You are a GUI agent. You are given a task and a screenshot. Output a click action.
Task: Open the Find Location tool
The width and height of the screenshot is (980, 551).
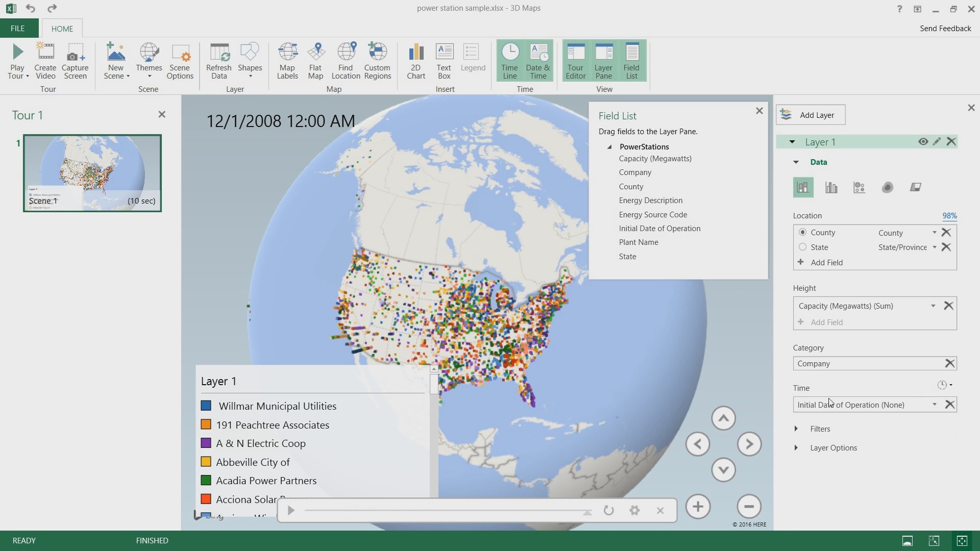tap(346, 61)
